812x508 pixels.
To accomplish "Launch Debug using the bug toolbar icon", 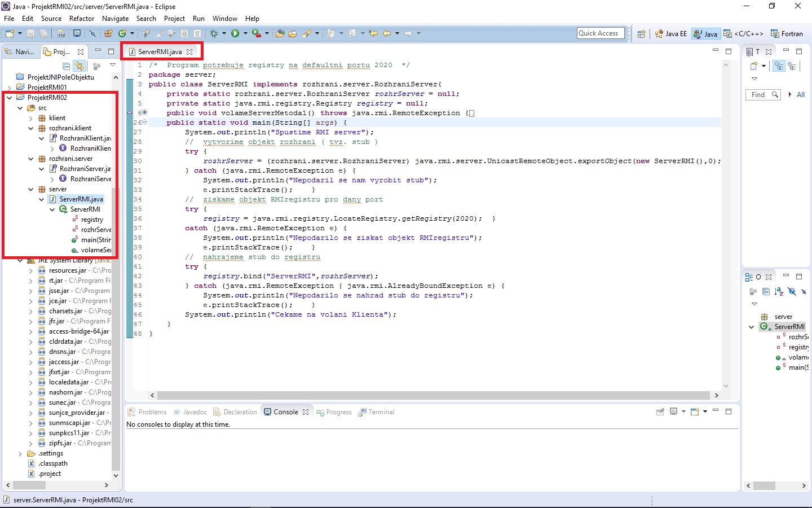I will 214,33.
